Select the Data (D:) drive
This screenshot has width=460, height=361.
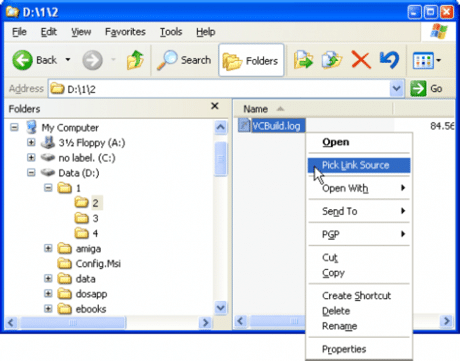[x=79, y=173]
